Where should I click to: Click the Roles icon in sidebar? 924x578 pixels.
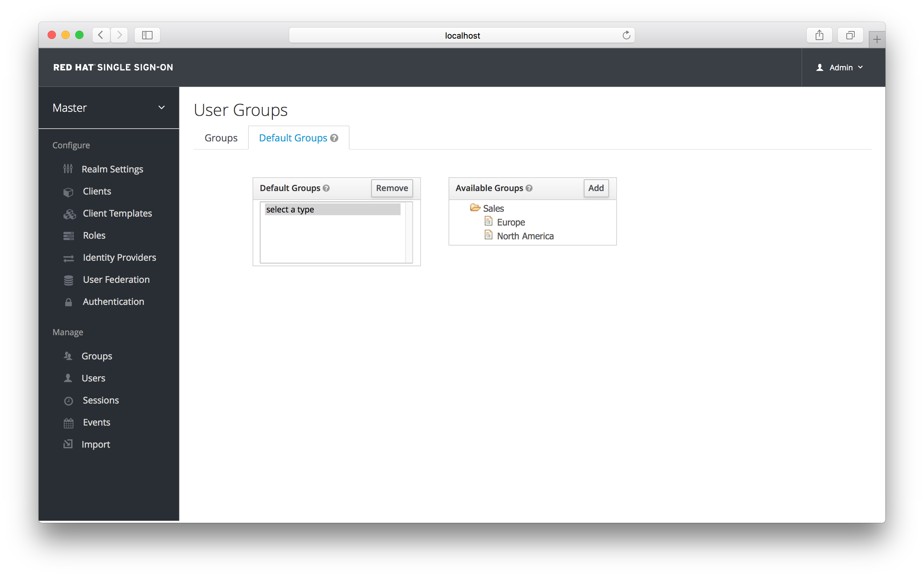(x=68, y=235)
